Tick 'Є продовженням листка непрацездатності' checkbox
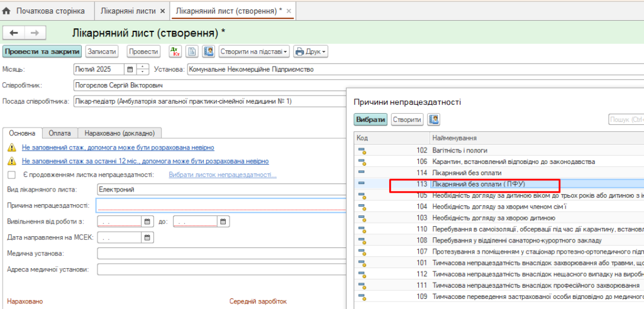 (11, 175)
